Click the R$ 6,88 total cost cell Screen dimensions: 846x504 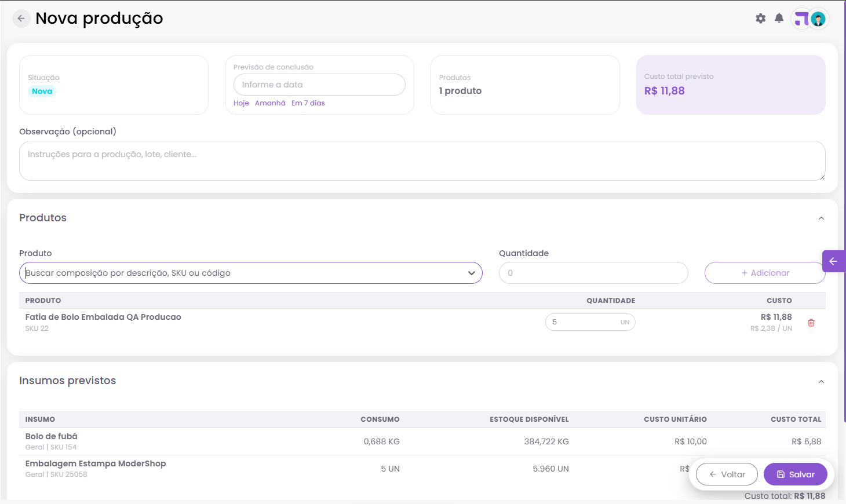807,441
